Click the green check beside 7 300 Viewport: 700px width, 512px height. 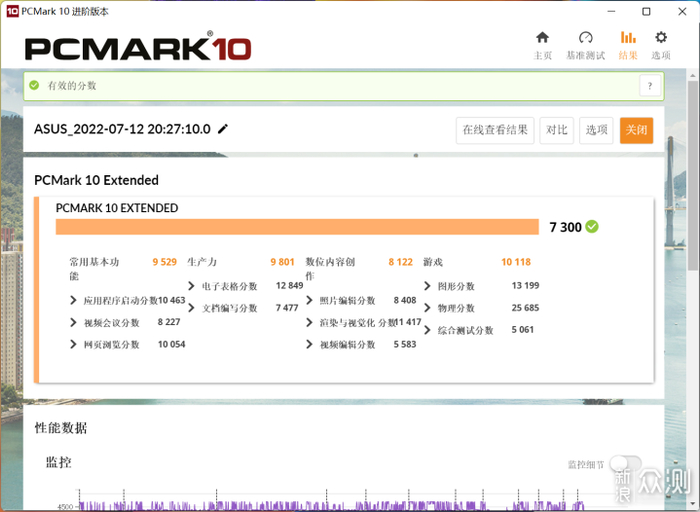(592, 227)
